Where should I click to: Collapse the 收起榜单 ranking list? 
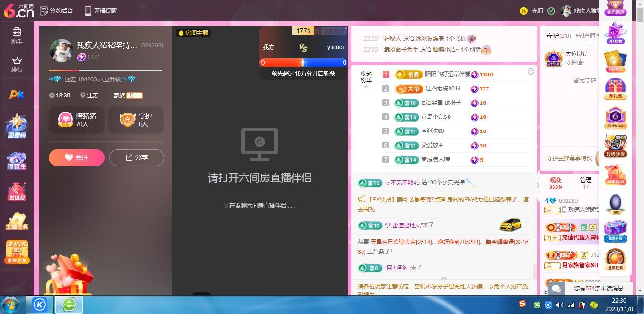tap(366, 79)
